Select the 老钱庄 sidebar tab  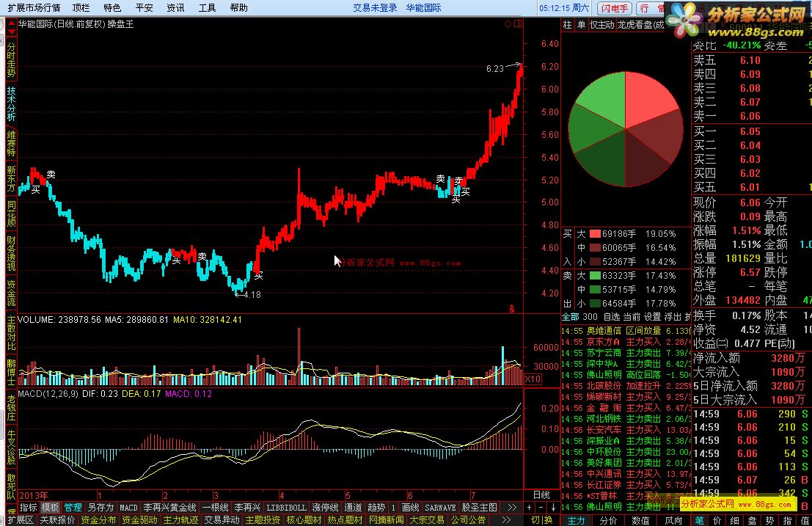(11, 407)
